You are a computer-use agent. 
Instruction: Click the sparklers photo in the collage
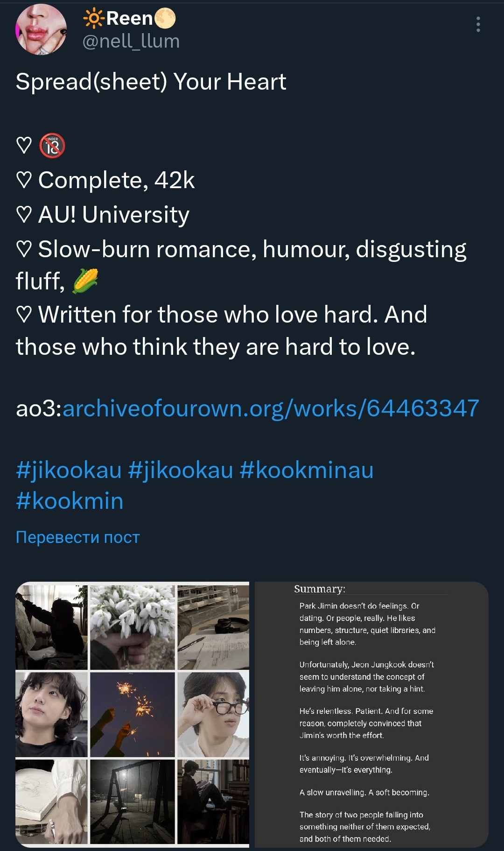[x=133, y=714]
